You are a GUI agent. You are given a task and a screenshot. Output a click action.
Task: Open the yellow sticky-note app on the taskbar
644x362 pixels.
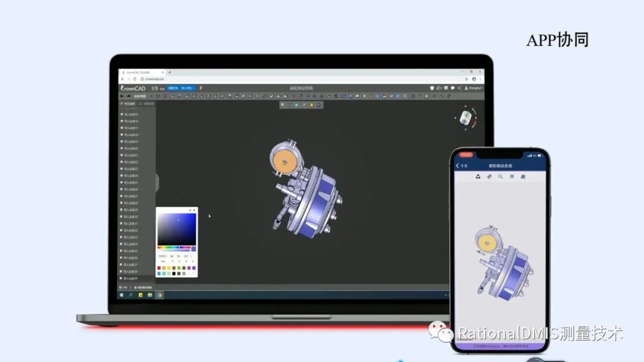pos(141,295)
